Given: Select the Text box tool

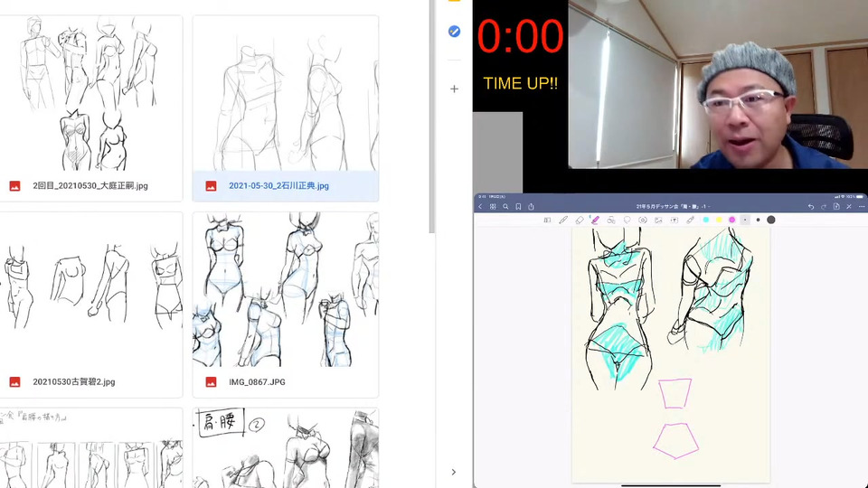Looking at the screenshot, I should [675, 220].
